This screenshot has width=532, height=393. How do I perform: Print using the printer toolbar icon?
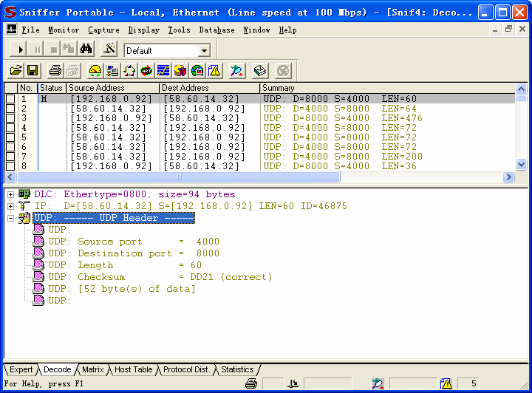[55, 71]
